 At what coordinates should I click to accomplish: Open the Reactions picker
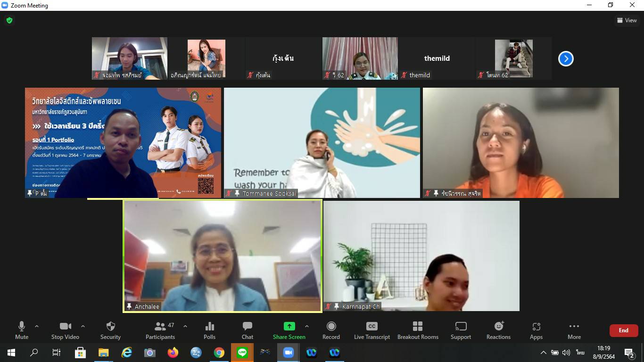point(498,330)
